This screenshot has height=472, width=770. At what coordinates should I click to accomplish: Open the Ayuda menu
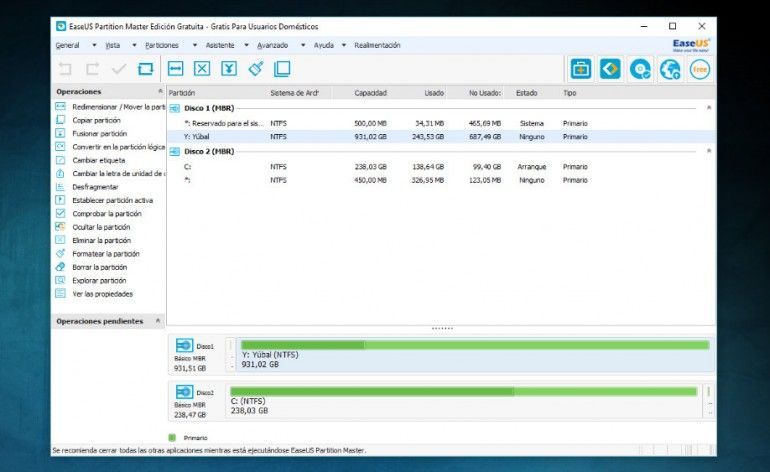click(324, 45)
